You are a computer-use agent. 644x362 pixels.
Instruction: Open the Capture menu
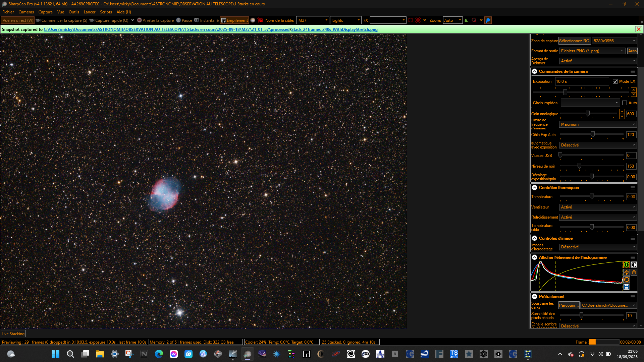click(x=45, y=12)
